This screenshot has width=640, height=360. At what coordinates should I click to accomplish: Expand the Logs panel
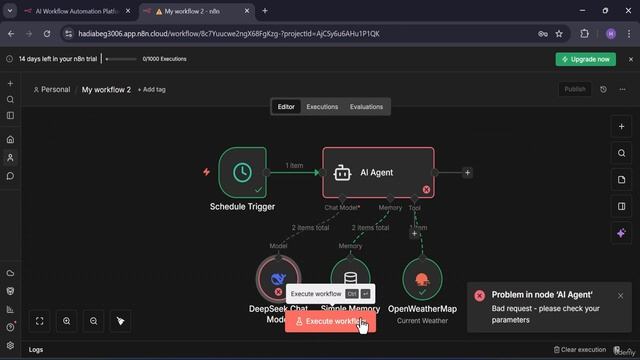pos(36,350)
